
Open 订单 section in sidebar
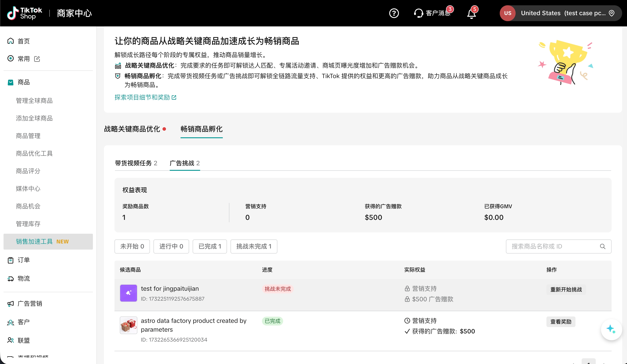(x=24, y=260)
